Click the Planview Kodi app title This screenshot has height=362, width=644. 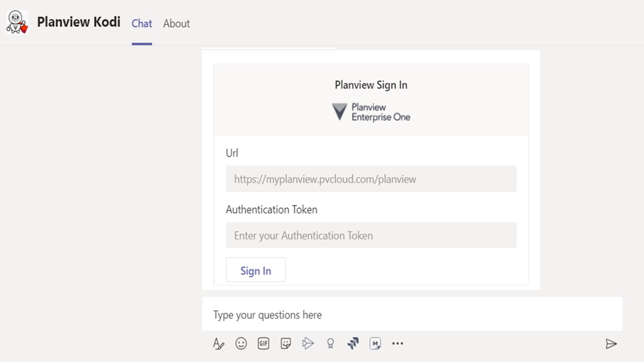[x=79, y=22]
